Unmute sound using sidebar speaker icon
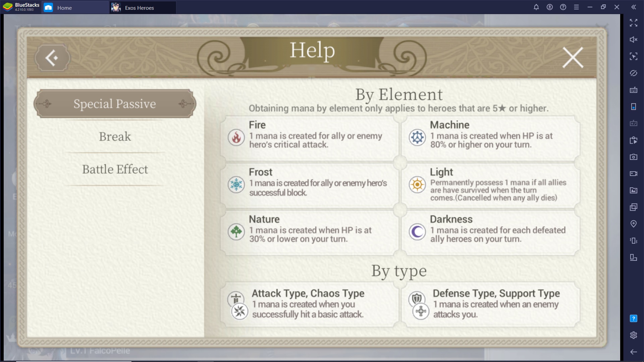This screenshot has width=644, height=362. [x=633, y=40]
